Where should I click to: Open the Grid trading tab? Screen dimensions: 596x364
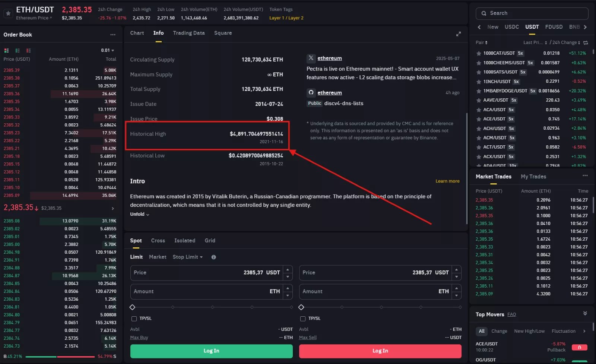pos(210,241)
